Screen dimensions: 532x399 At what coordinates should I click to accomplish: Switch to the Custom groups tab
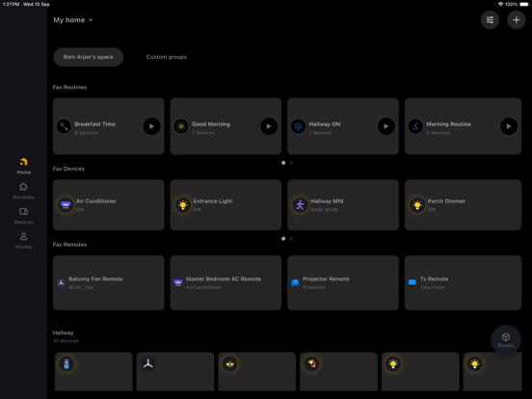(x=167, y=57)
